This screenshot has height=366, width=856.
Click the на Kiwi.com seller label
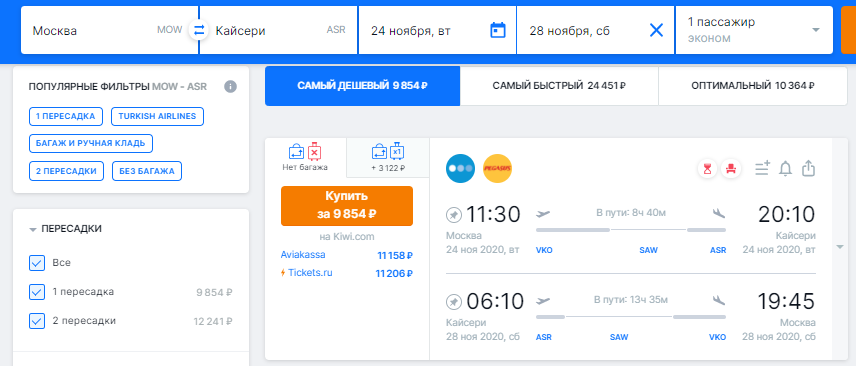tap(347, 237)
